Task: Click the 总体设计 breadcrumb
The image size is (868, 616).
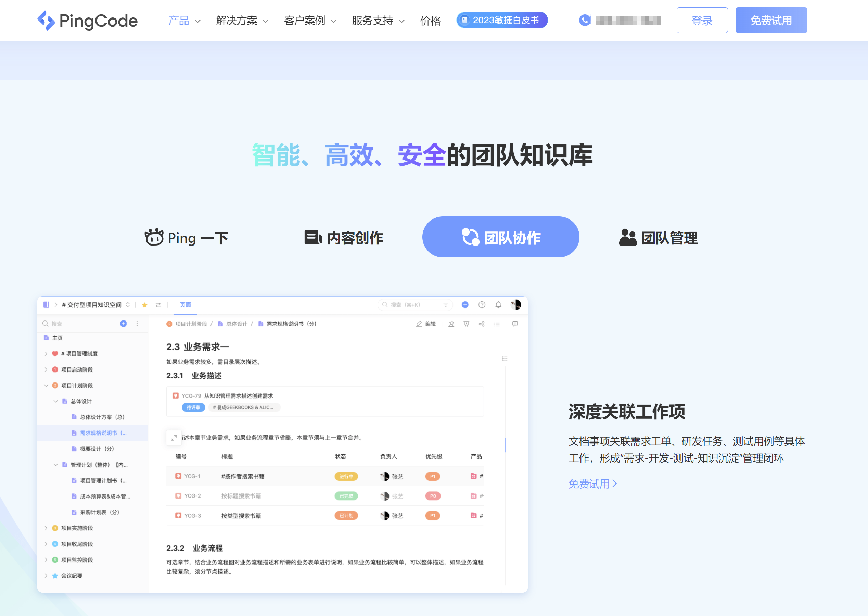Action: 232,324
